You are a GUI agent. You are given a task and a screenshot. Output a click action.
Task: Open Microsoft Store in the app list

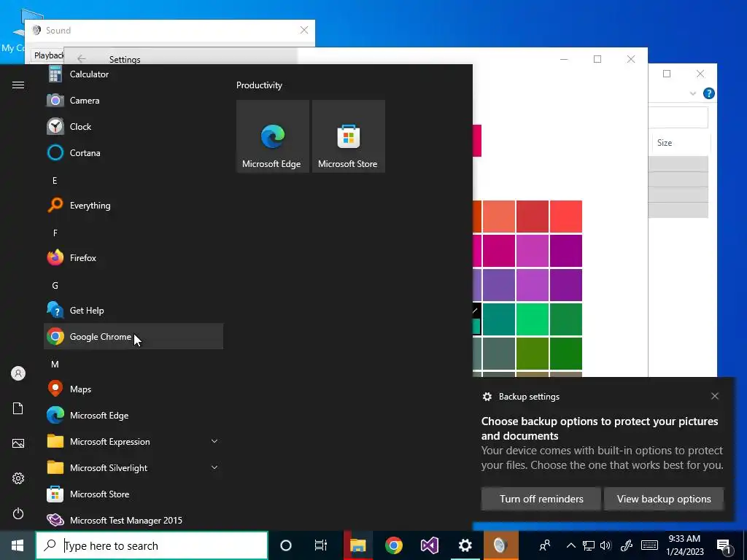coord(133,494)
